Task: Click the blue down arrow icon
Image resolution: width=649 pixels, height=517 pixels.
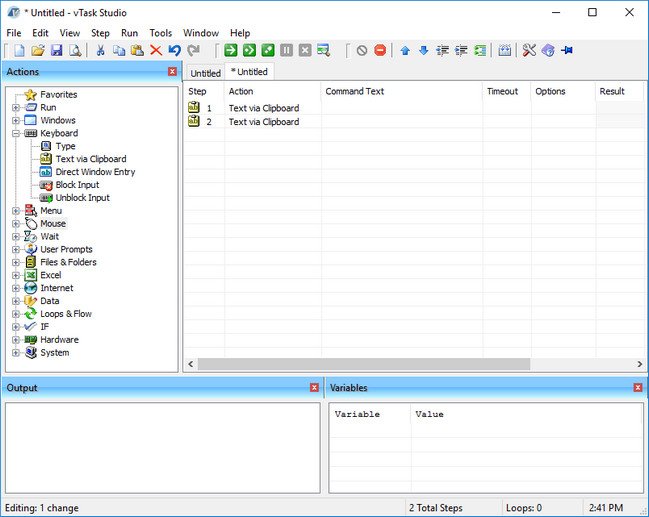Action: 423,50
